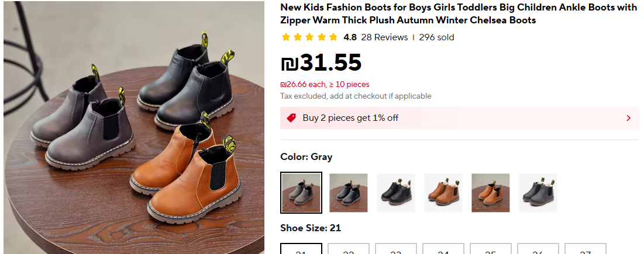
Task: Pick shoe size 23
Action: click(396, 250)
